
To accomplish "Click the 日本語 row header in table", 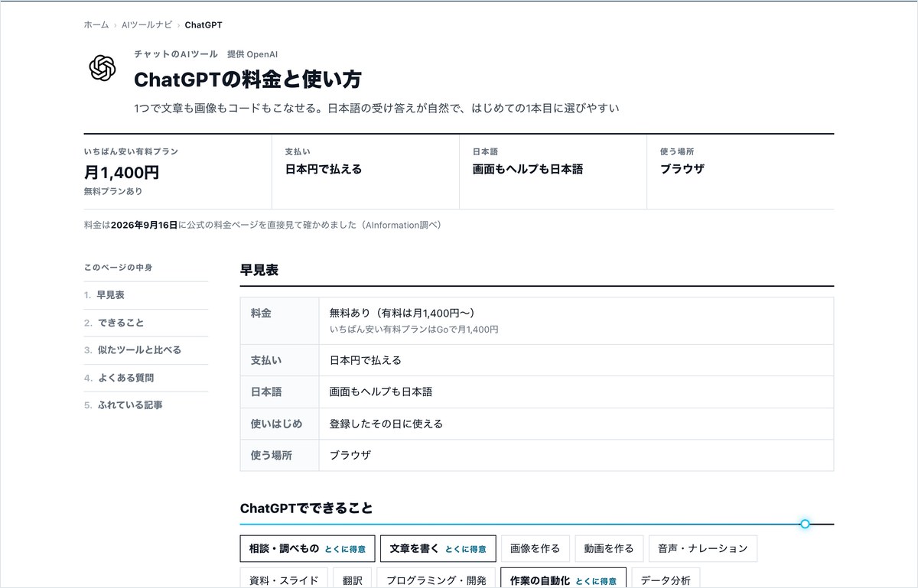I will (x=279, y=391).
